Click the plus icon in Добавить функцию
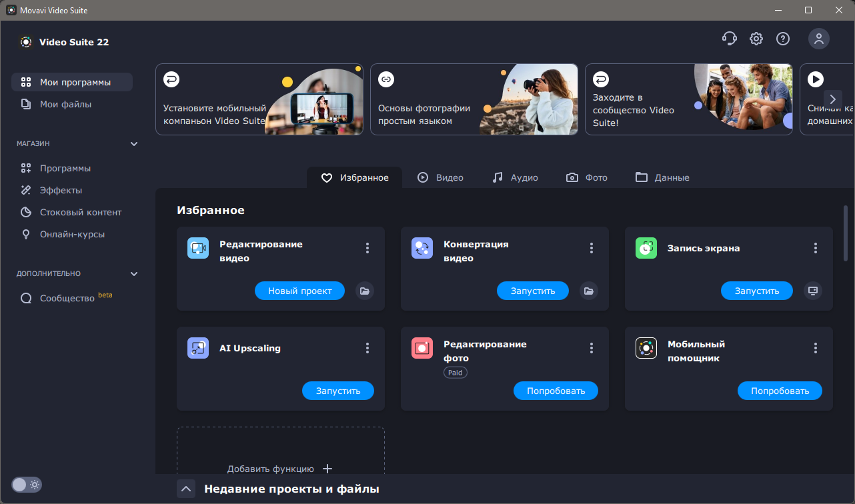 pyautogui.click(x=327, y=469)
